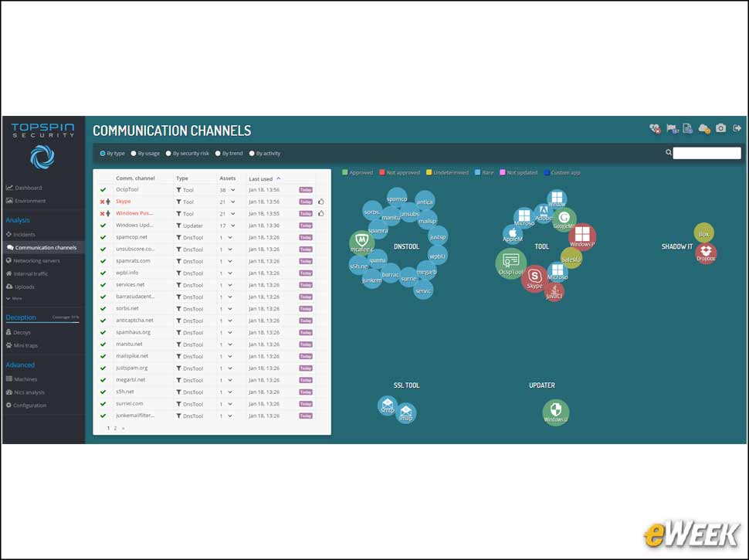Click the Today badge in the OcspTool row
749x560 pixels.
click(x=306, y=190)
